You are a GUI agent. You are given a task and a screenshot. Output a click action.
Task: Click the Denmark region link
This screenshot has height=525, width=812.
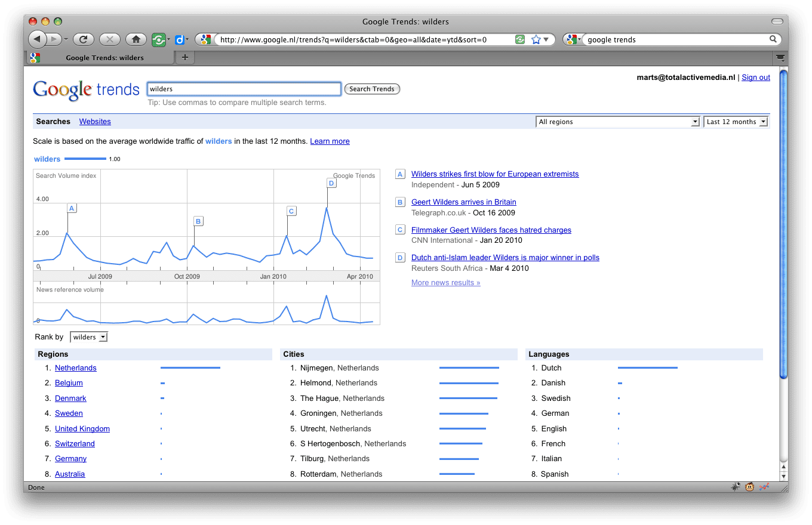click(x=70, y=399)
